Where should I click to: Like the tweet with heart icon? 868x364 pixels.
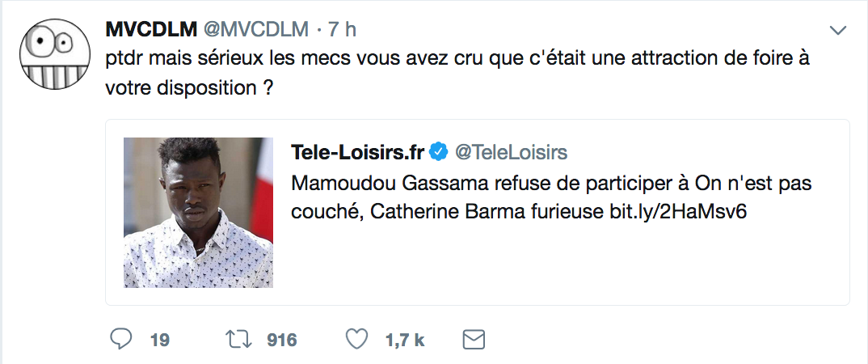pyautogui.click(x=356, y=339)
